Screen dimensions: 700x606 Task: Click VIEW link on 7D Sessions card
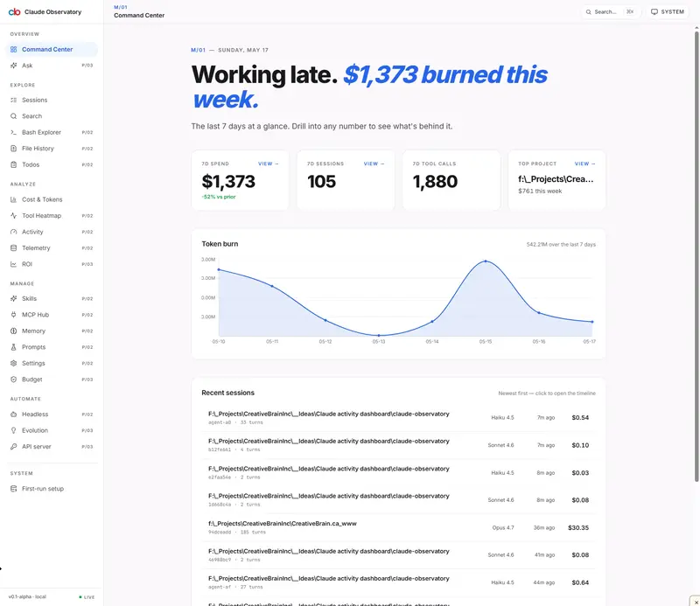pyautogui.click(x=374, y=164)
